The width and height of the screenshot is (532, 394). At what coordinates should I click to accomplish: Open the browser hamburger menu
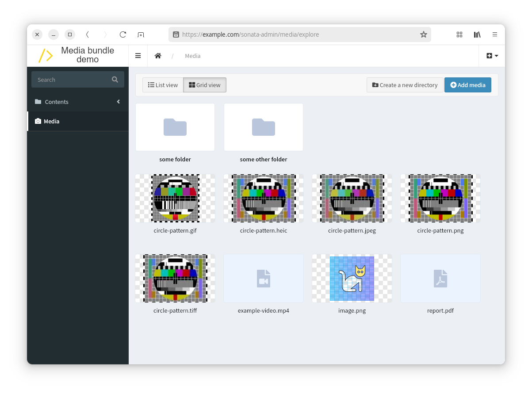click(x=495, y=34)
